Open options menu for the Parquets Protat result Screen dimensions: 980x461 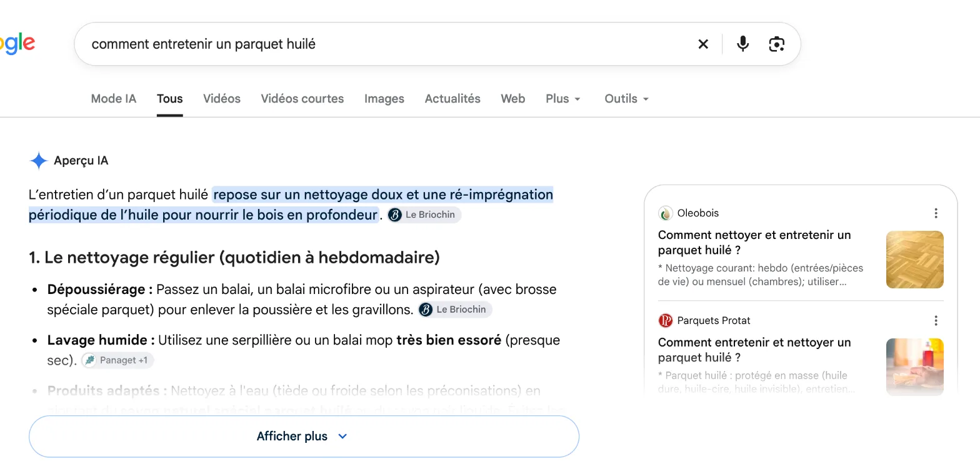click(x=936, y=321)
